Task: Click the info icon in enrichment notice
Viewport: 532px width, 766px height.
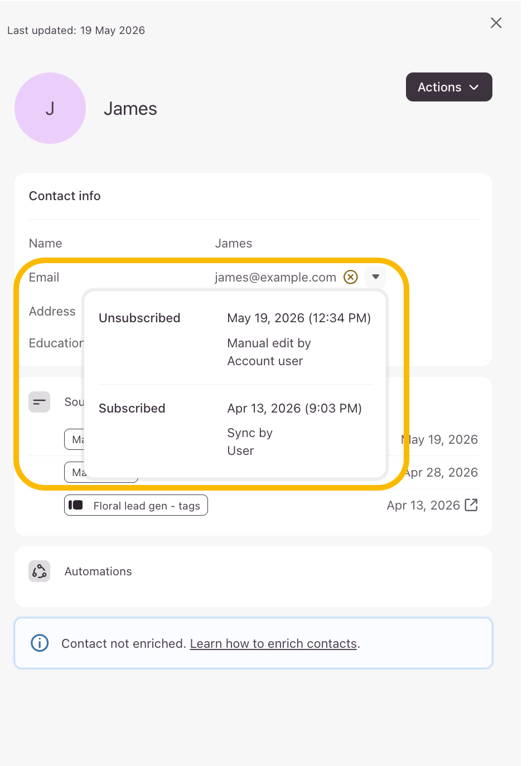Action: 40,643
